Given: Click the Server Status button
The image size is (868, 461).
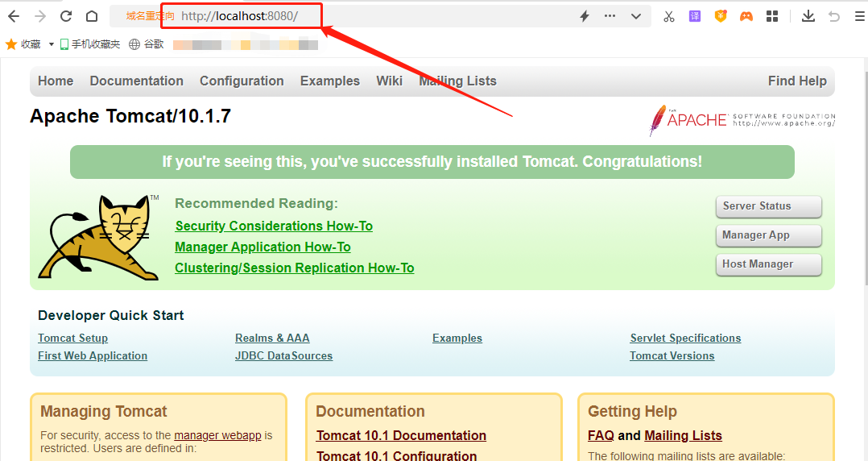Looking at the screenshot, I should (768, 206).
